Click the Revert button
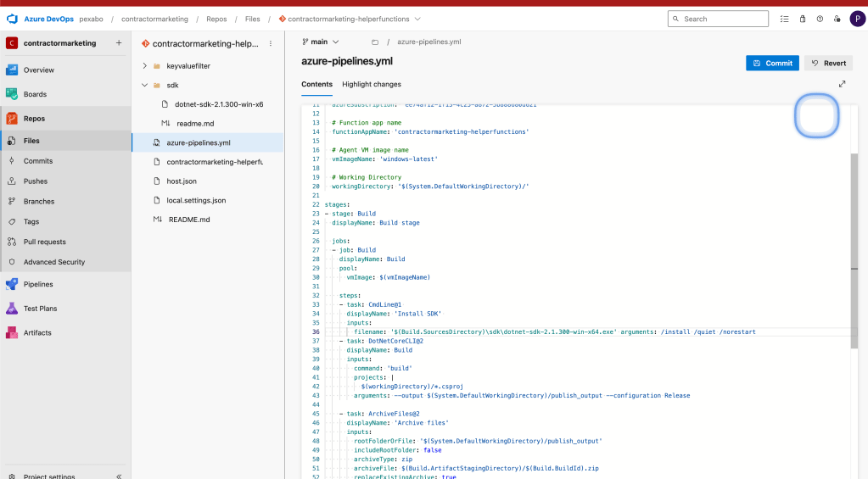 pyautogui.click(x=829, y=63)
